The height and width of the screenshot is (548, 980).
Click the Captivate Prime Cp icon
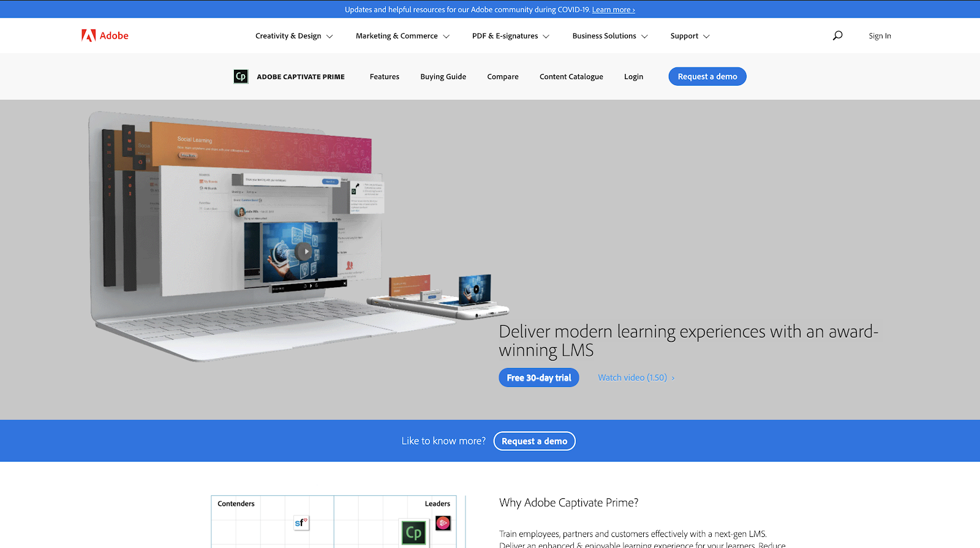(x=241, y=77)
